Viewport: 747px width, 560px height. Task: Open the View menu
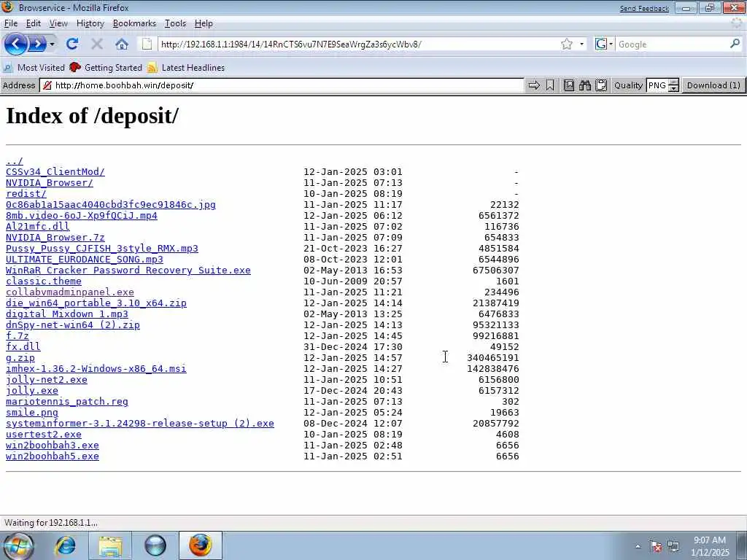pos(58,23)
